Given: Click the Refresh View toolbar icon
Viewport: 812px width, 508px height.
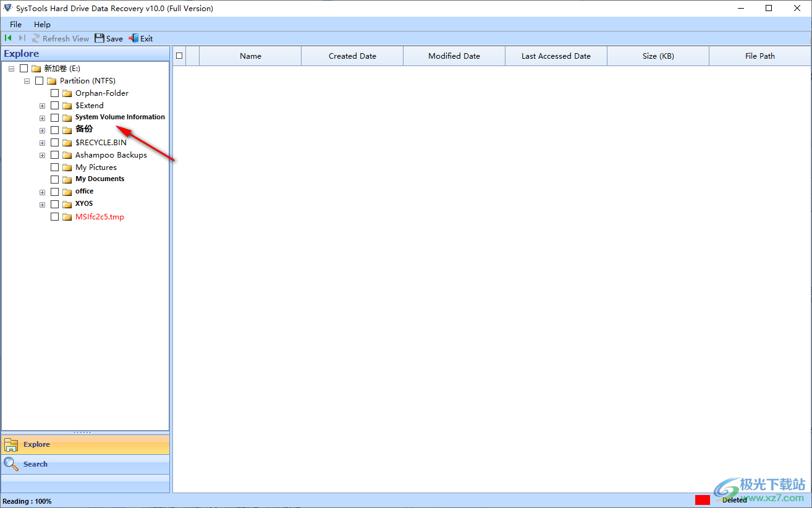Looking at the screenshot, I should coord(36,38).
